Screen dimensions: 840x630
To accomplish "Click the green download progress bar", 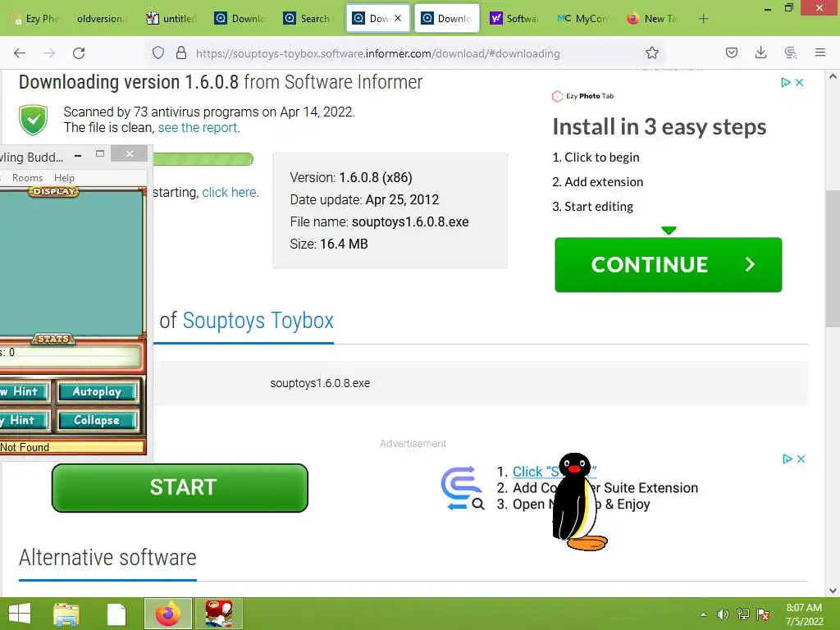I will click(203, 159).
